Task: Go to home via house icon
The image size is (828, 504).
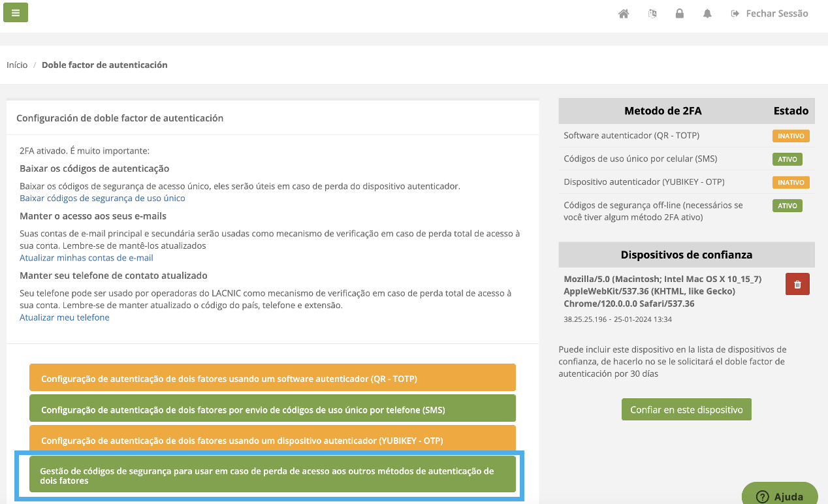Action: click(624, 14)
